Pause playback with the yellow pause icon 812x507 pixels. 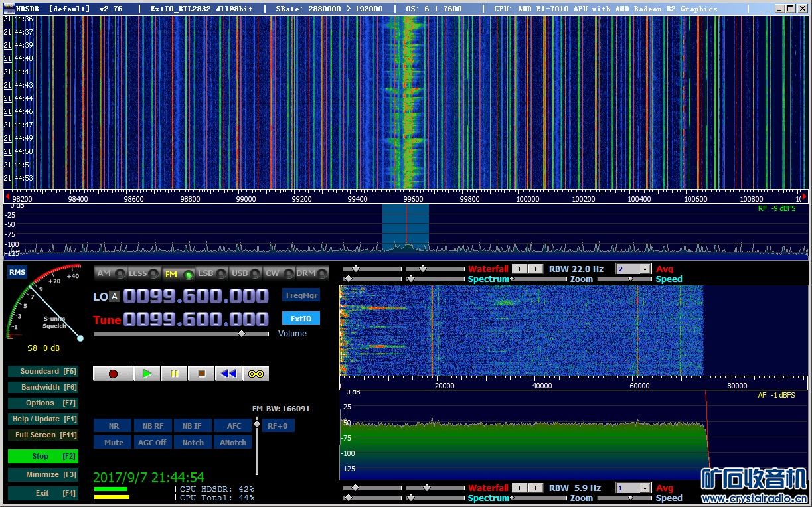(x=174, y=374)
